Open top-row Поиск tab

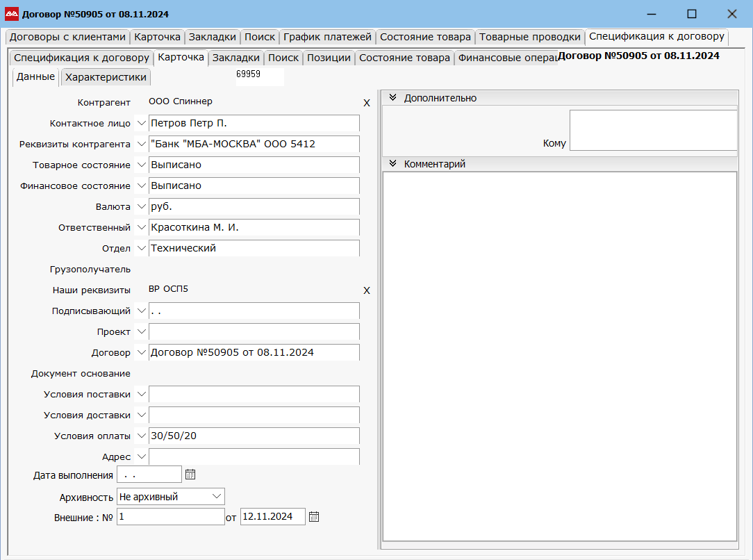(260, 37)
